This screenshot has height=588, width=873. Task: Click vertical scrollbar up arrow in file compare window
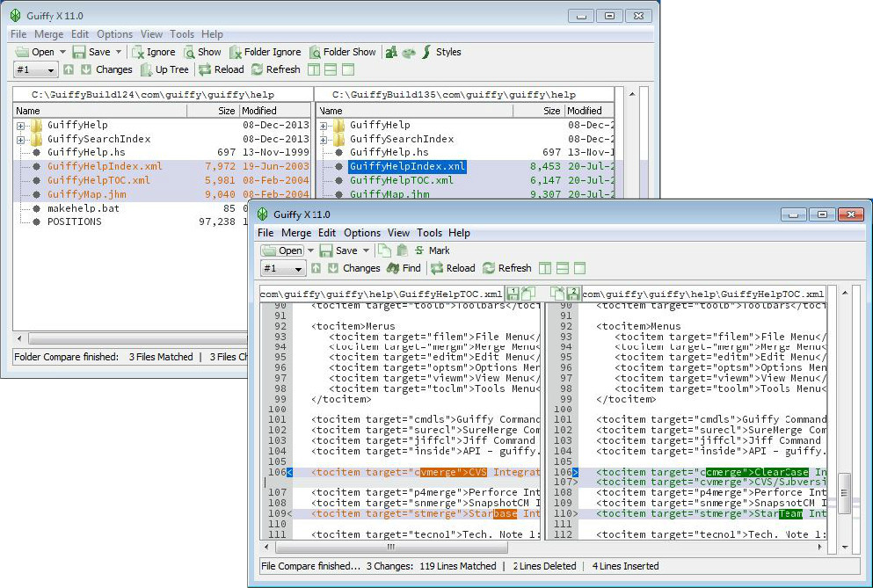pyautogui.click(x=845, y=293)
